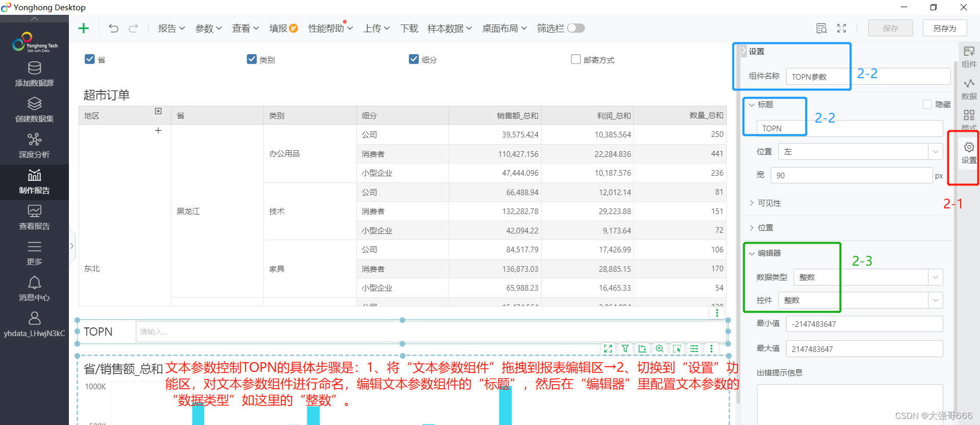
Task: Collapse the 设置 panel with arrow
Action: click(743, 51)
